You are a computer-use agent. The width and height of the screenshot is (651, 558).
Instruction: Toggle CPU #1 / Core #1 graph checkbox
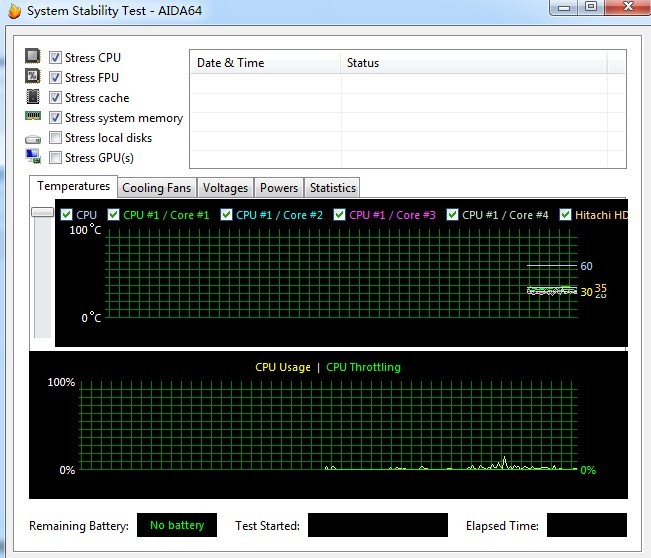(x=113, y=215)
